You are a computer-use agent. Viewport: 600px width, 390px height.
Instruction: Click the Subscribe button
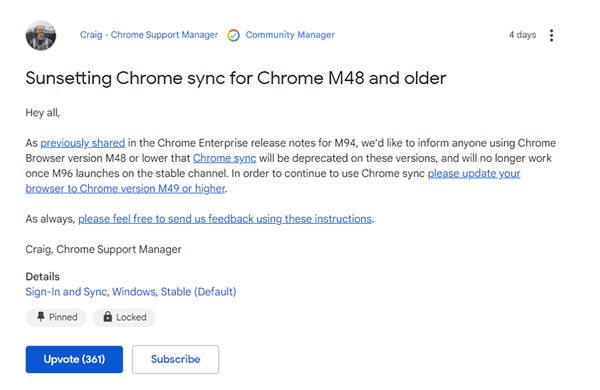click(x=175, y=359)
